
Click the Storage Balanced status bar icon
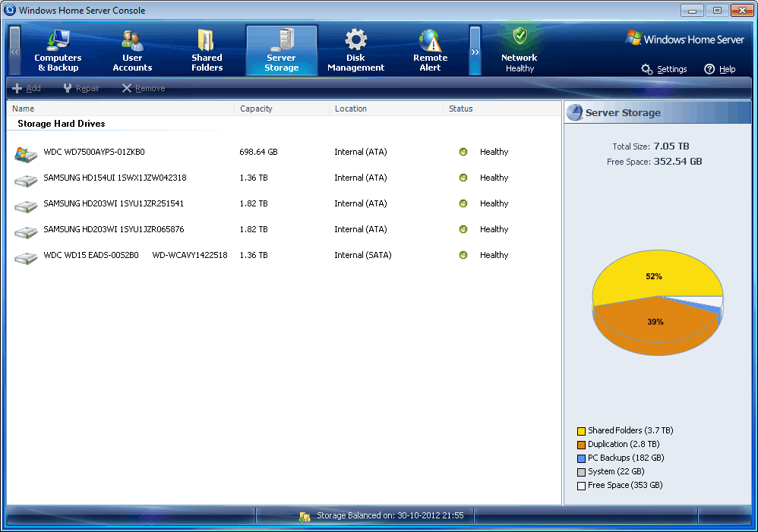pyautogui.click(x=305, y=517)
